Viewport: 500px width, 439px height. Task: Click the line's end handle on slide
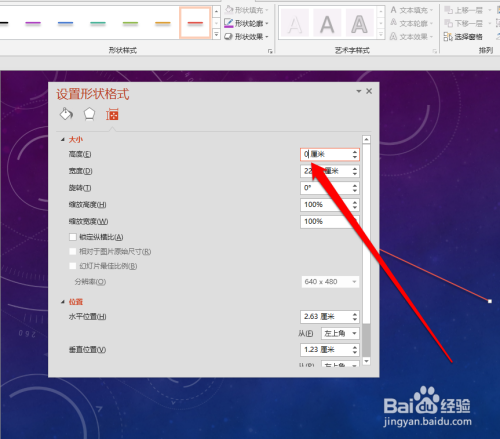click(x=490, y=301)
